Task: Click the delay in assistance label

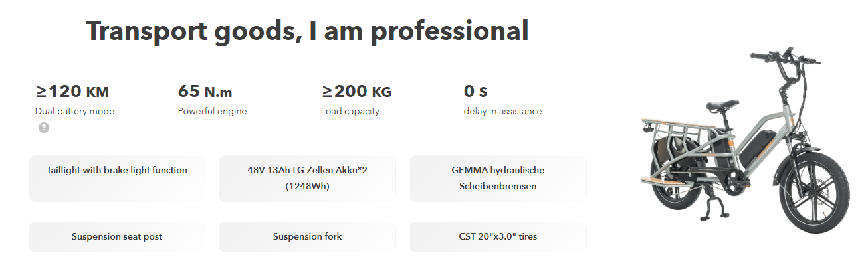Action: click(502, 111)
